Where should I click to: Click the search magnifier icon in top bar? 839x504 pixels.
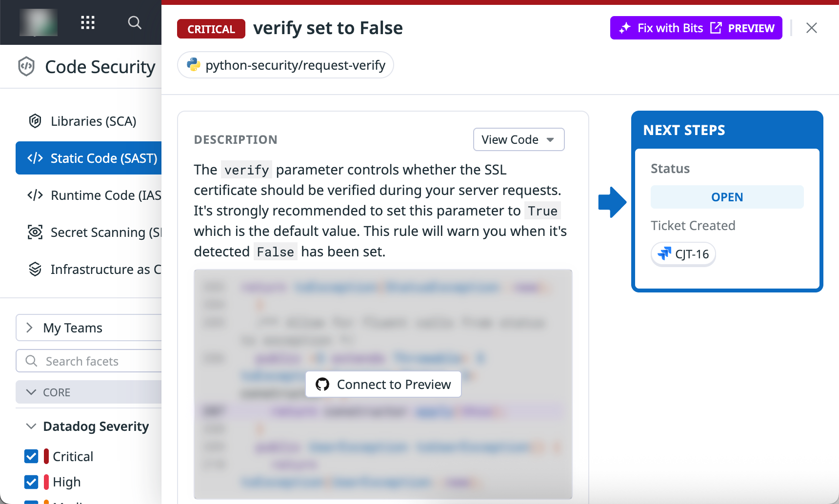click(x=135, y=22)
